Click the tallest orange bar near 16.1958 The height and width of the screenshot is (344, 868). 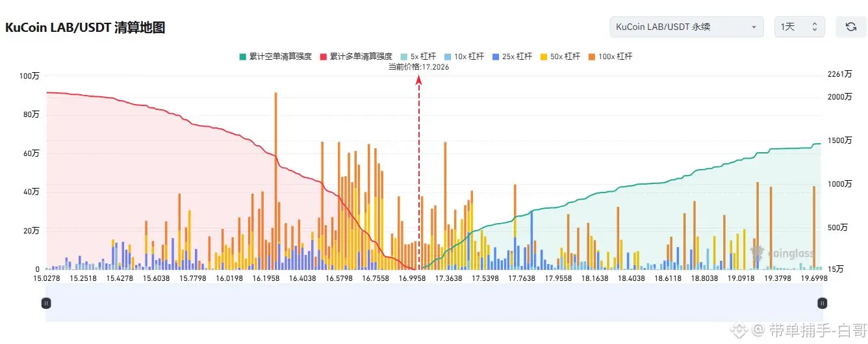click(x=275, y=180)
